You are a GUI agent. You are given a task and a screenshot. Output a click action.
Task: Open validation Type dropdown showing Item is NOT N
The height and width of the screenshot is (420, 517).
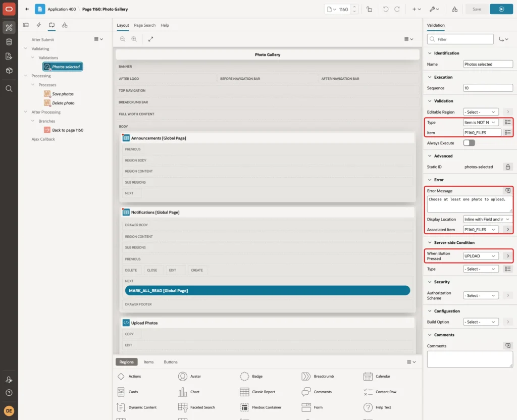tap(481, 122)
